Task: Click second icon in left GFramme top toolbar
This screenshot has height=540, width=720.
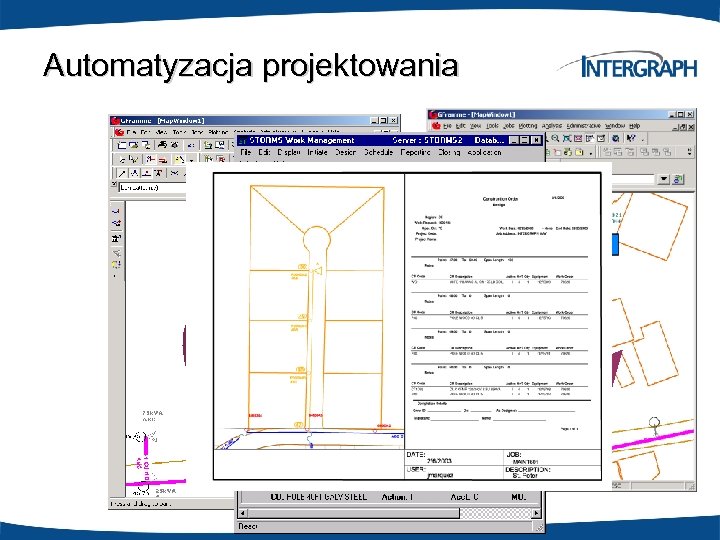Action: 134,145
